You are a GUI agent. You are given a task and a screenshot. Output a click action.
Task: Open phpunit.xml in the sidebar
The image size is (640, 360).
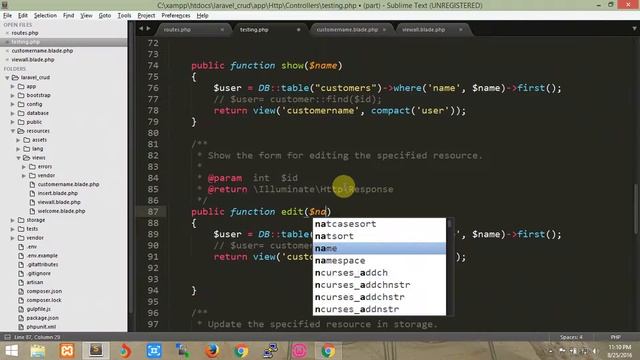pyautogui.click(x=41, y=327)
